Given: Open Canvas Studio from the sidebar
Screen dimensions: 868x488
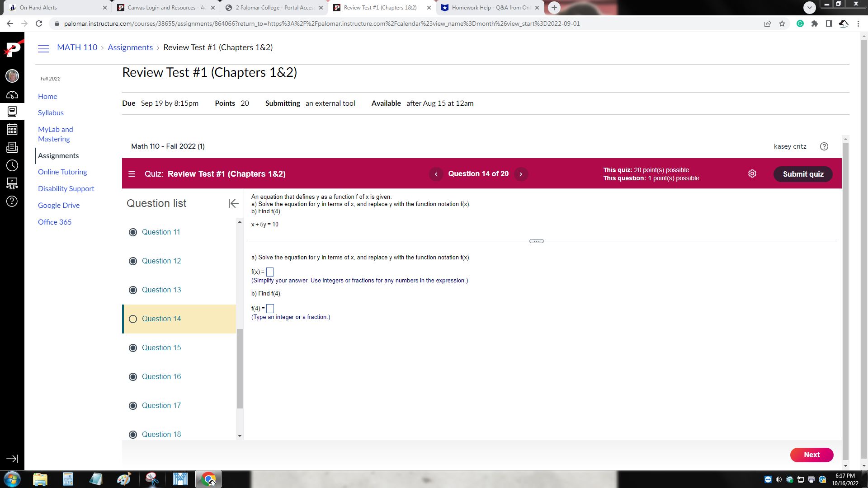Looking at the screenshot, I should click(x=12, y=183).
